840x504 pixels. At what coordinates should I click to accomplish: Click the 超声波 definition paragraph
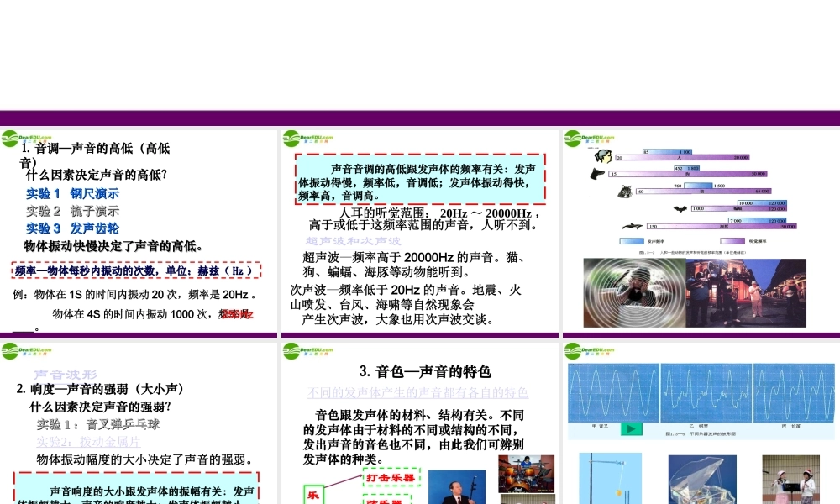tap(415, 265)
